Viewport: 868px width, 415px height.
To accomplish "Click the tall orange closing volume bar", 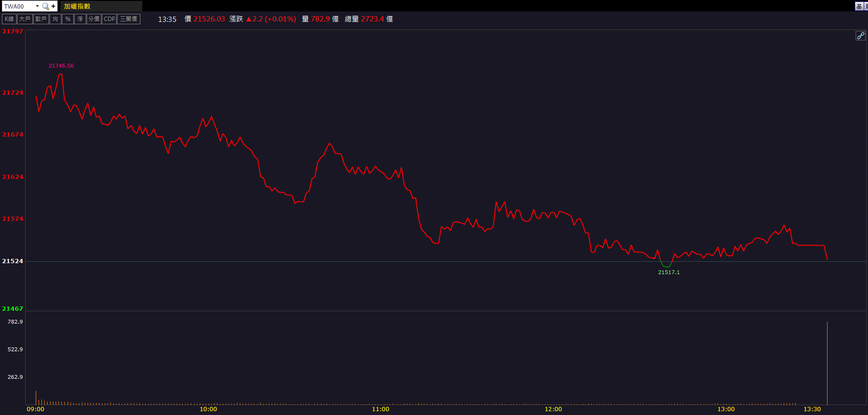I will 827,363.
